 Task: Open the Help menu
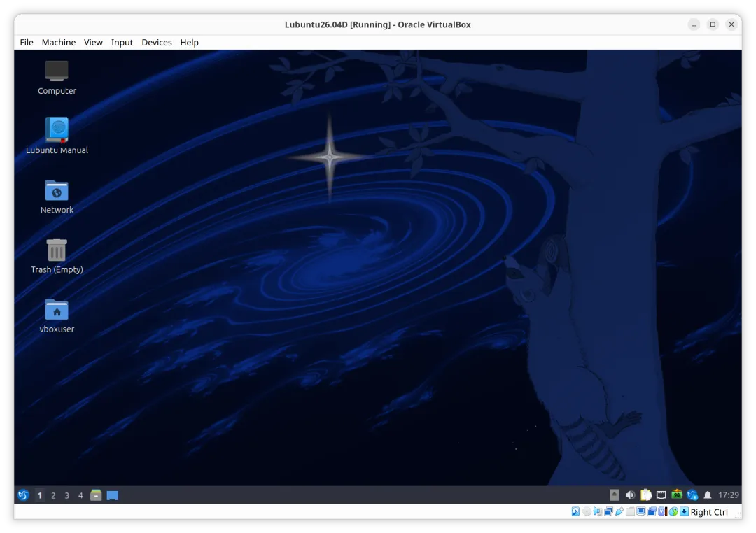point(190,43)
